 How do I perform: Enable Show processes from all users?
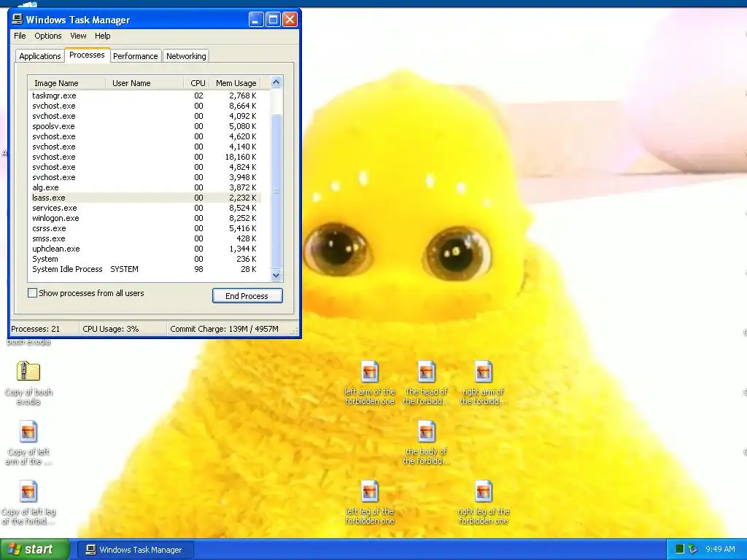[x=32, y=293]
